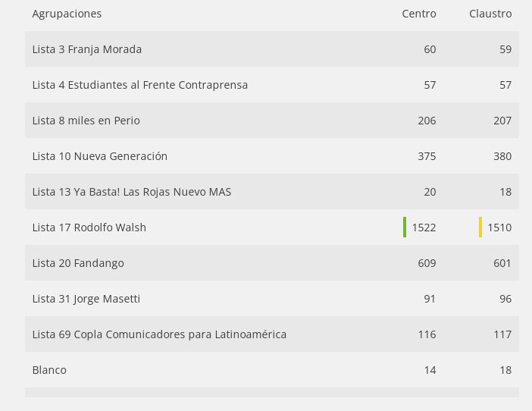Select Lista 4 Estudiantes al Frente Contraprensa
This screenshot has height=411, width=532.
(139, 85)
